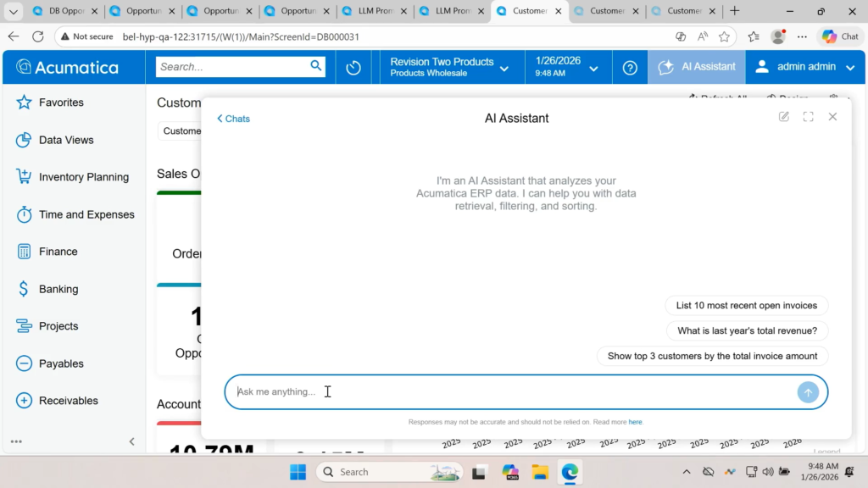This screenshot has width=868, height=488.
Task: Open the help question mark icon
Action: click(x=630, y=68)
